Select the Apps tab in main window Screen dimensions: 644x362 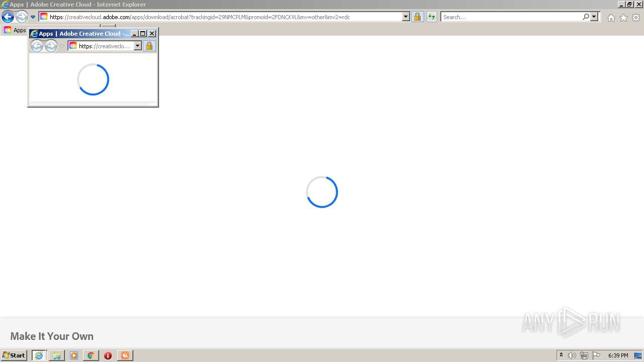click(x=15, y=30)
